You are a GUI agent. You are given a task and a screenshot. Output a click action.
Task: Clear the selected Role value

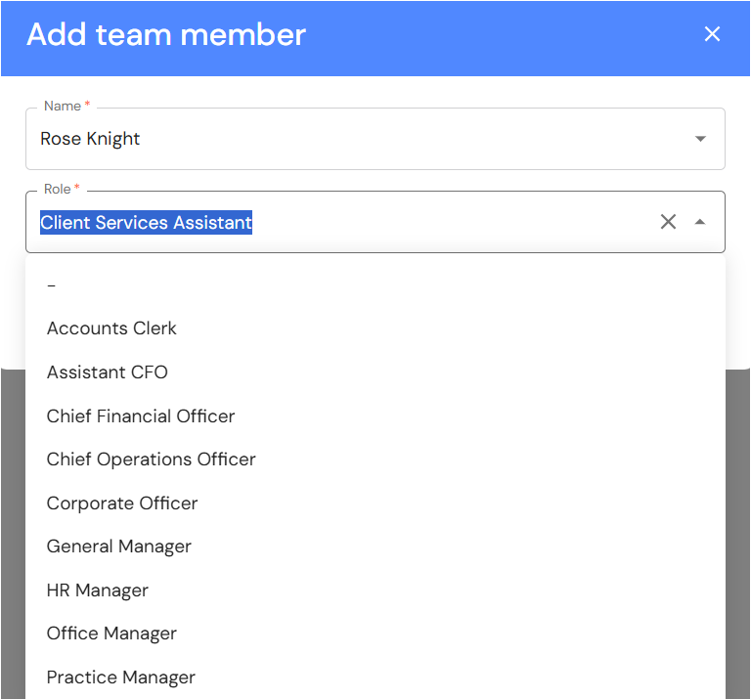(668, 222)
